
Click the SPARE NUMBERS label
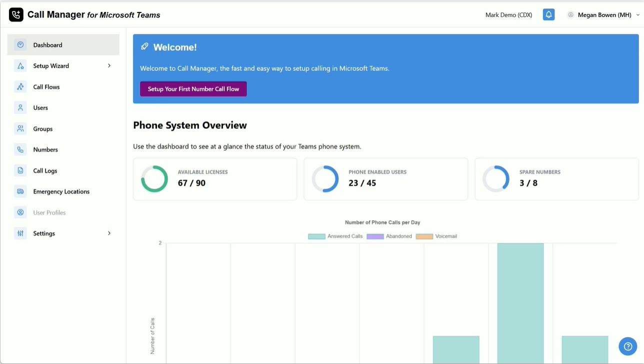tap(540, 172)
